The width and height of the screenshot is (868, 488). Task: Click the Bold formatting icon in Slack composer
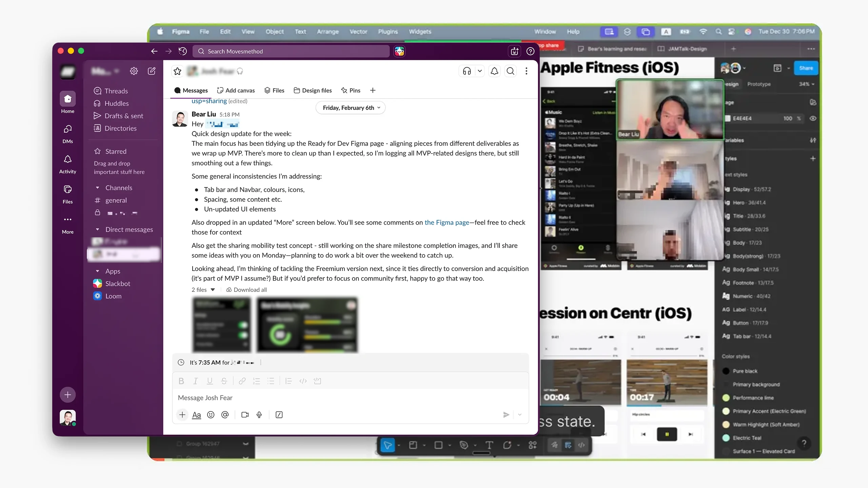(181, 381)
